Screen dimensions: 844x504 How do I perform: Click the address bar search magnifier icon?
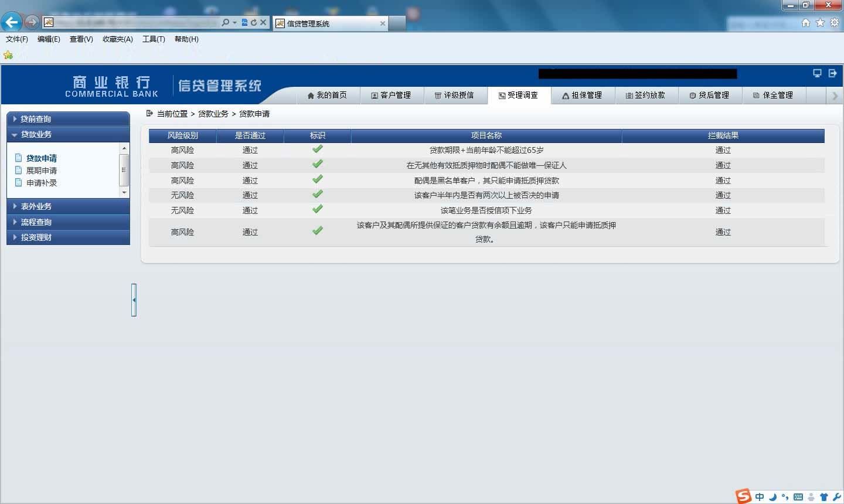[x=226, y=22]
